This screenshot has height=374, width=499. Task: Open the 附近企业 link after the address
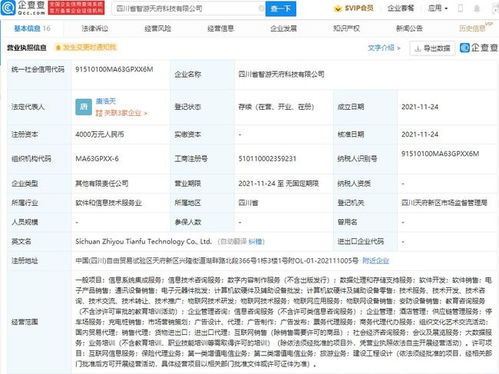click(376, 261)
